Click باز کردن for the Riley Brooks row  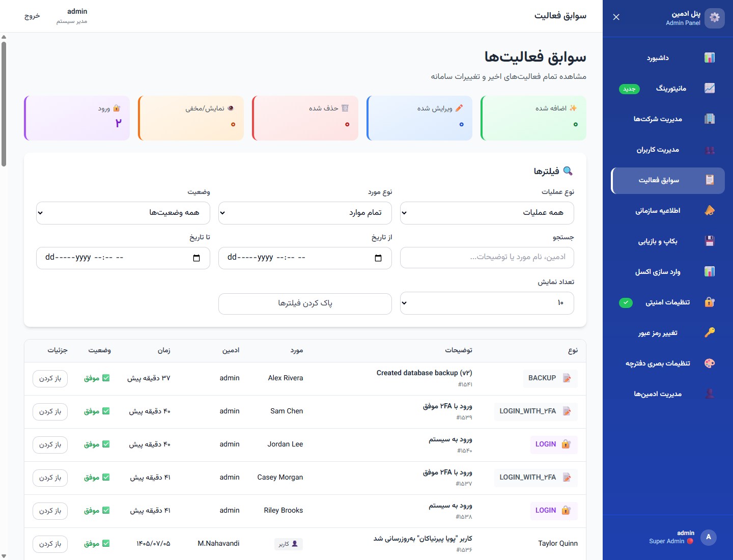(x=50, y=511)
